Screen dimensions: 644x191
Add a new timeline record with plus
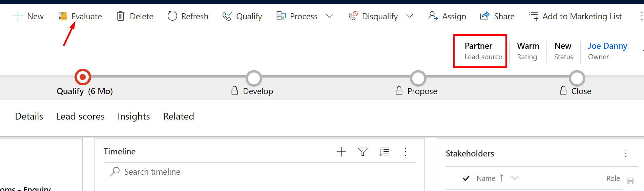pos(341,152)
